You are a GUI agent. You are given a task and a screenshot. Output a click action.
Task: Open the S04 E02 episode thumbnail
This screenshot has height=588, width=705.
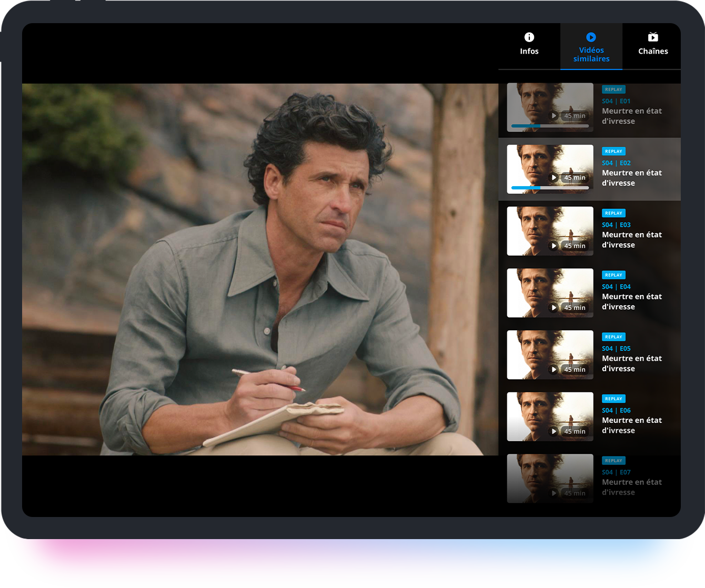550,169
